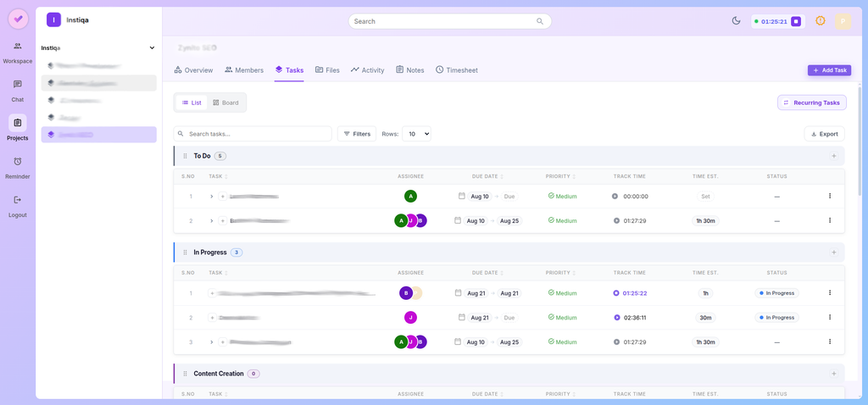Switch to List view
Screen dimensions: 868x405
coord(192,103)
